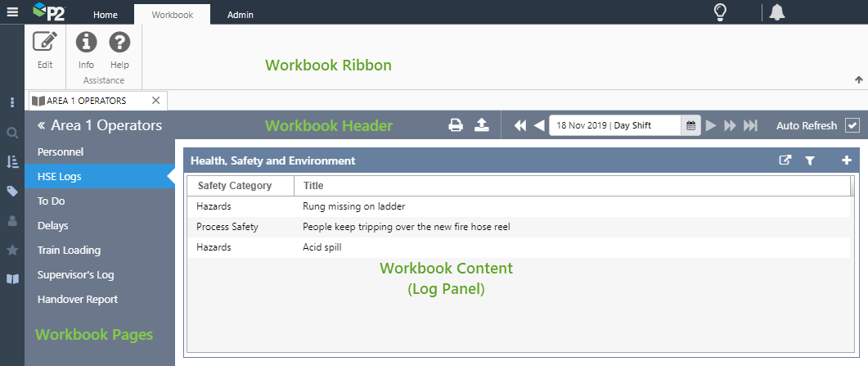Go to the next shift
The image size is (868, 366).
coord(712,126)
